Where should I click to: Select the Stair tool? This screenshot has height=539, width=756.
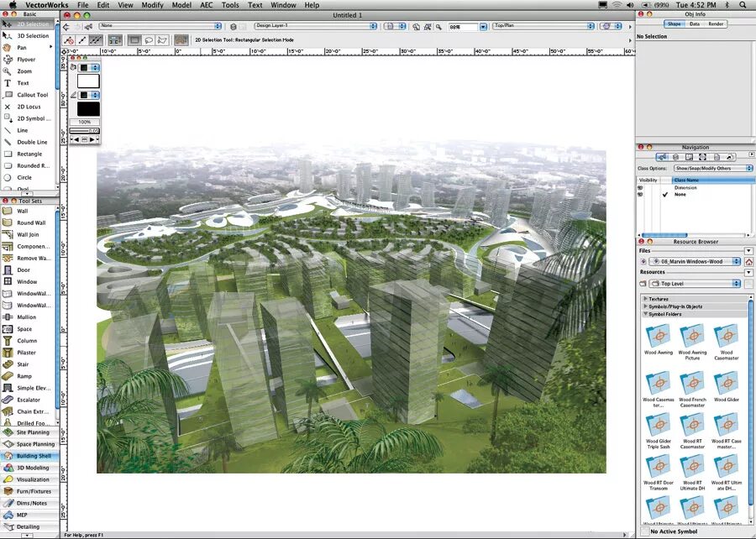tap(28, 364)
